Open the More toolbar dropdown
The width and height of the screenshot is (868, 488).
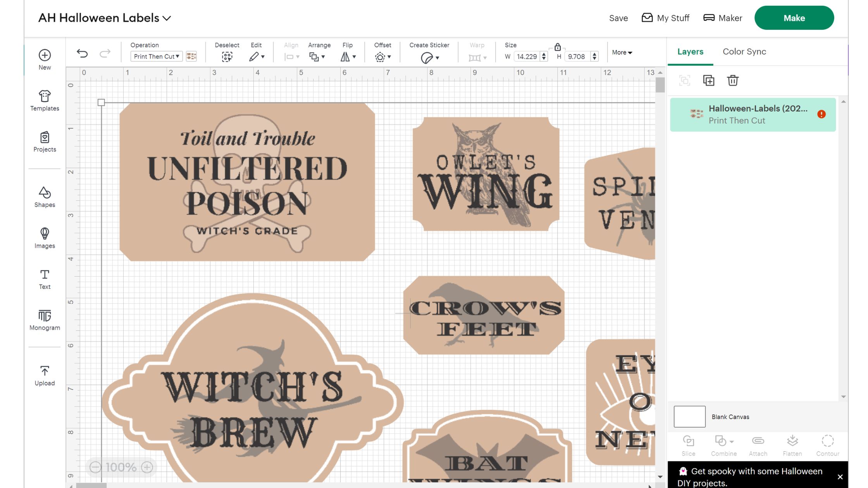[x=622, y=52]
